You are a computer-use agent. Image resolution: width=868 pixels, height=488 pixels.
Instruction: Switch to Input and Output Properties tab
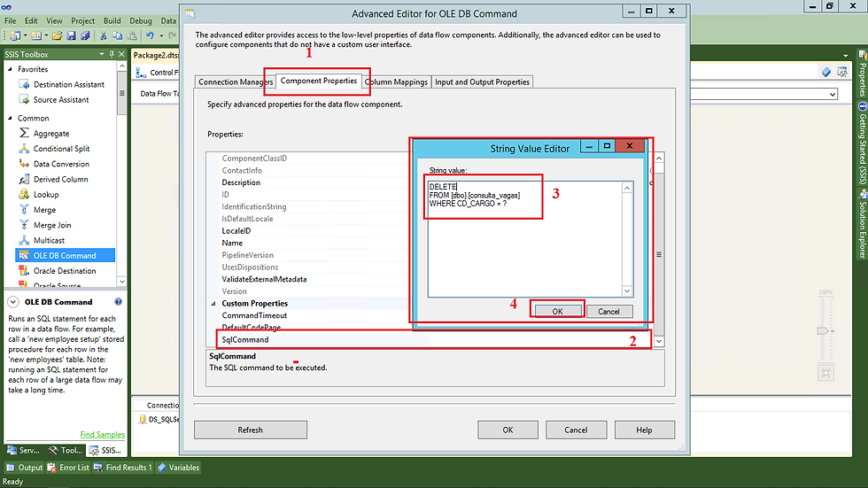click(482, 81)
